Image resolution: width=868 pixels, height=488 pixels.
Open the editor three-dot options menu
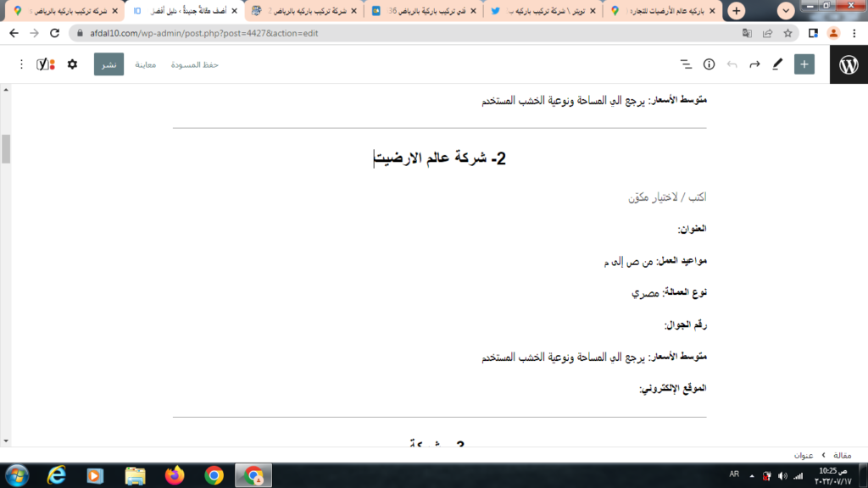[x=21, y=64]
